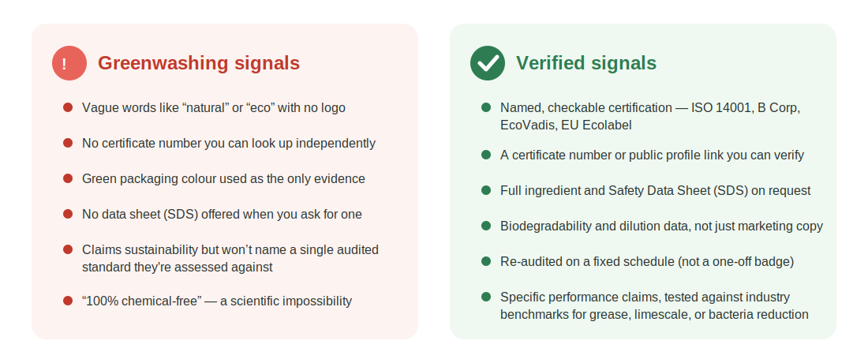Click green bullet beside 'Biodegradability and dilution data'
The image size is (868, 363).
coord(486,226)
